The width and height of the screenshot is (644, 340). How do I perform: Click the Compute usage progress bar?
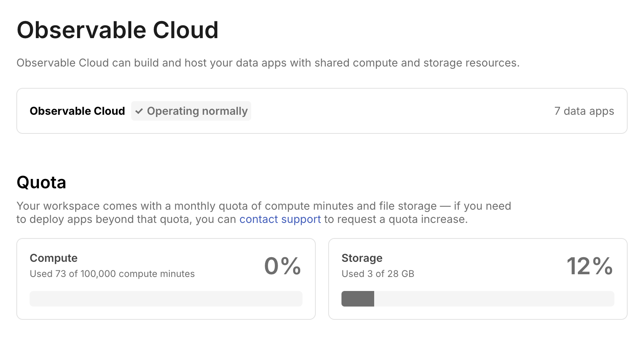pyautogui.click(x=165, y=299)
